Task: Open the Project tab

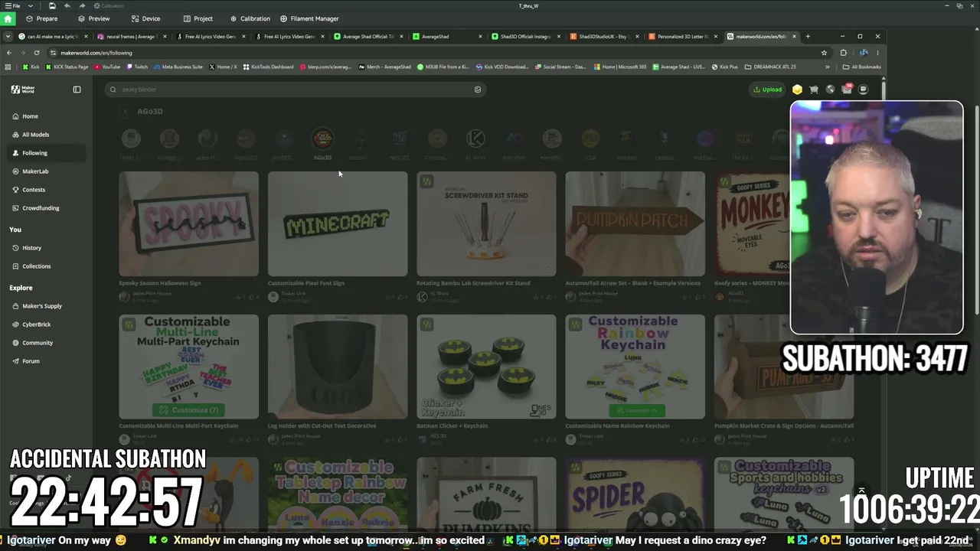Action: (198, 18)
